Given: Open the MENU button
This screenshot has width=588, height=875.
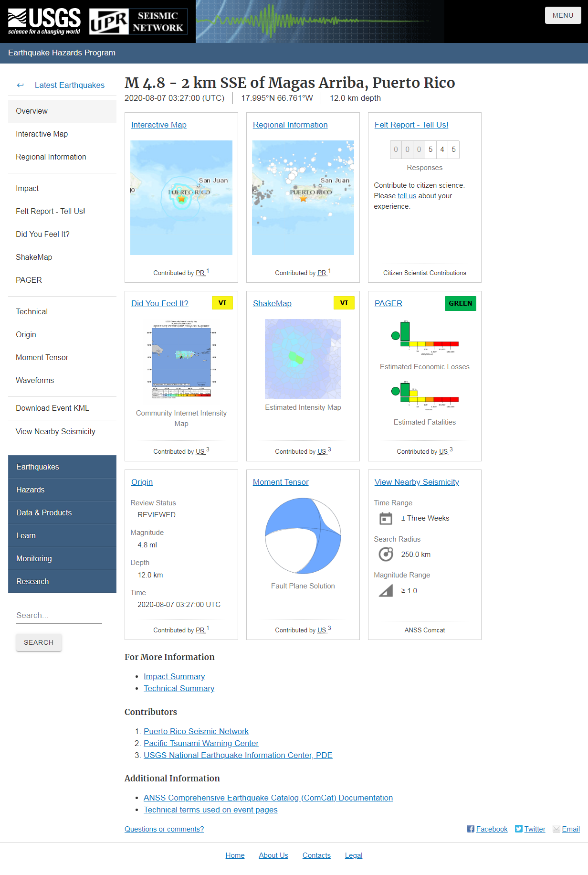Looking at the screenshot, I should click(x=563, y=15).
